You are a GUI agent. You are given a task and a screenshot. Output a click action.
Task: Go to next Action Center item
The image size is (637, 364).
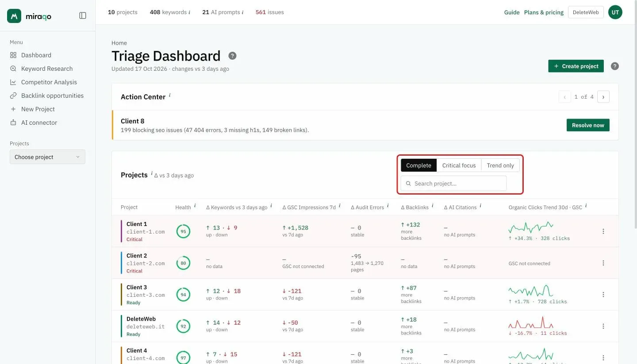click(603, 97)
